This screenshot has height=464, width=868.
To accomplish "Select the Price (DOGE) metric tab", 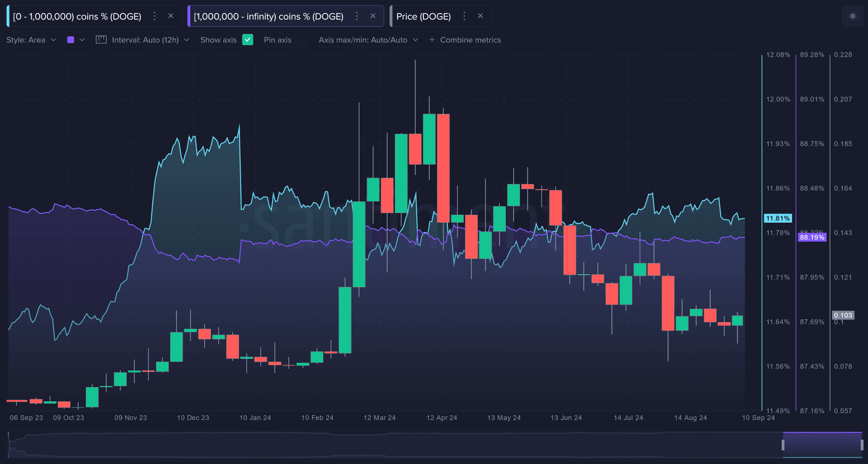I will [423, 16].
